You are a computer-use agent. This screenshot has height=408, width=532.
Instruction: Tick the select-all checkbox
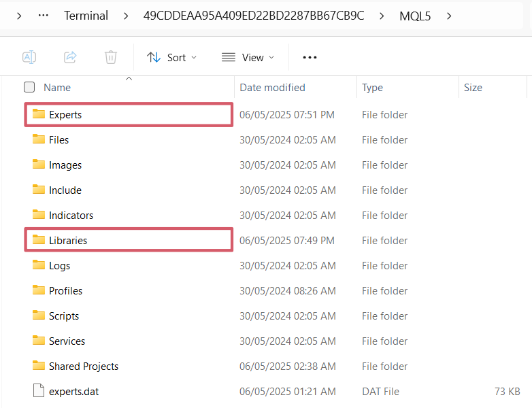pyautogui.click(x=29, y=87)
